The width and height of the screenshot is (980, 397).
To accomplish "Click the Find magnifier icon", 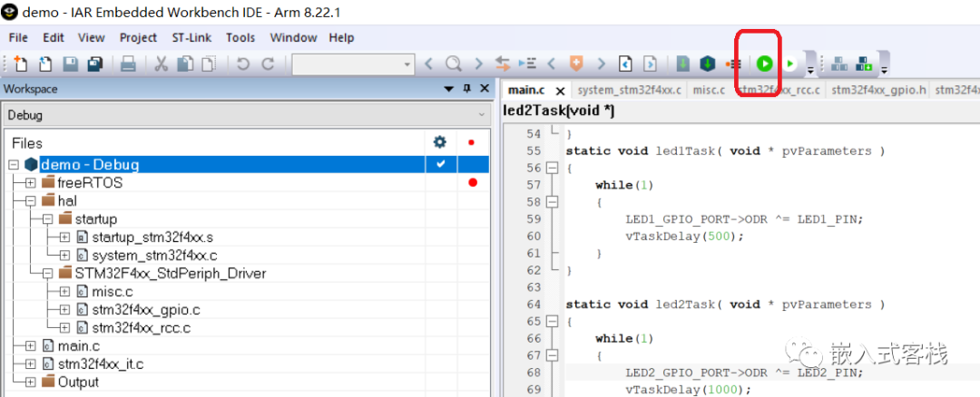I will (x=453, y=63).
